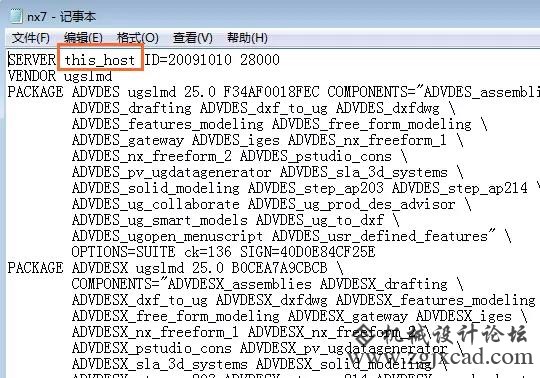This screenshot has width=540, height=378.
Task: Click ADVDESX_drafting text
Action: point(383,285)
